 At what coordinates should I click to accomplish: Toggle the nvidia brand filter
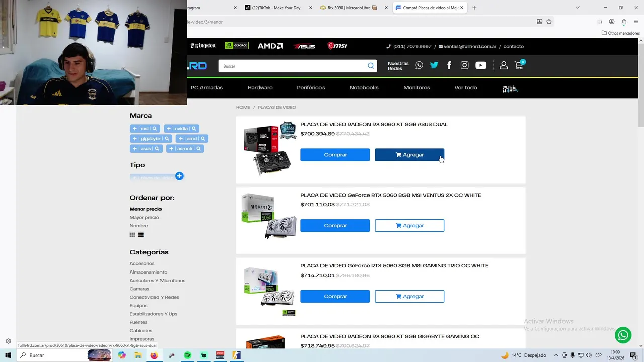181,129
